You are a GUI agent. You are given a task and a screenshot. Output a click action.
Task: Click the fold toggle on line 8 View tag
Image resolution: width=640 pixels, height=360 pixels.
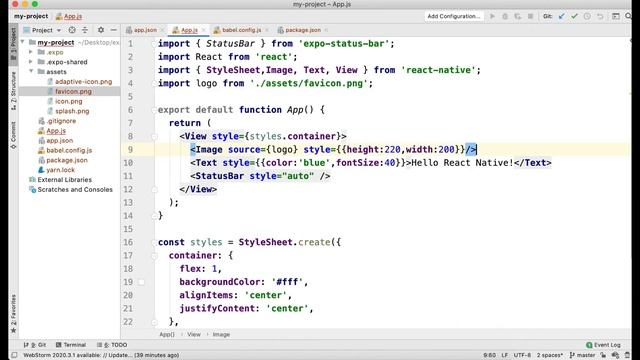(154, 137)
